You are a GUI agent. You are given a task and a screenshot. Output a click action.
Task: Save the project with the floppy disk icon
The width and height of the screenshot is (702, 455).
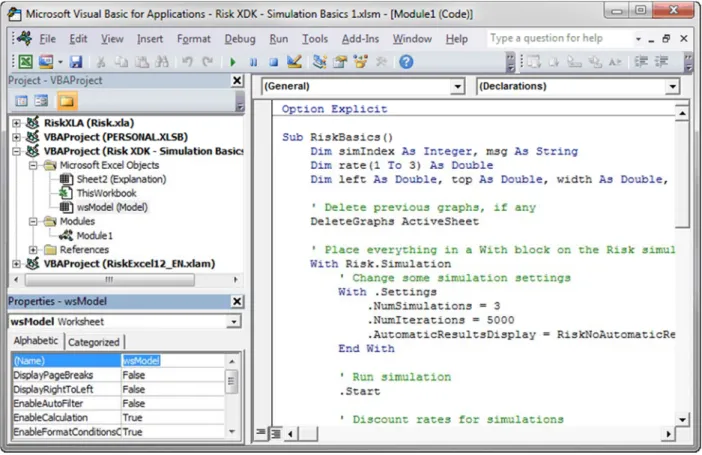coord(76,61)
